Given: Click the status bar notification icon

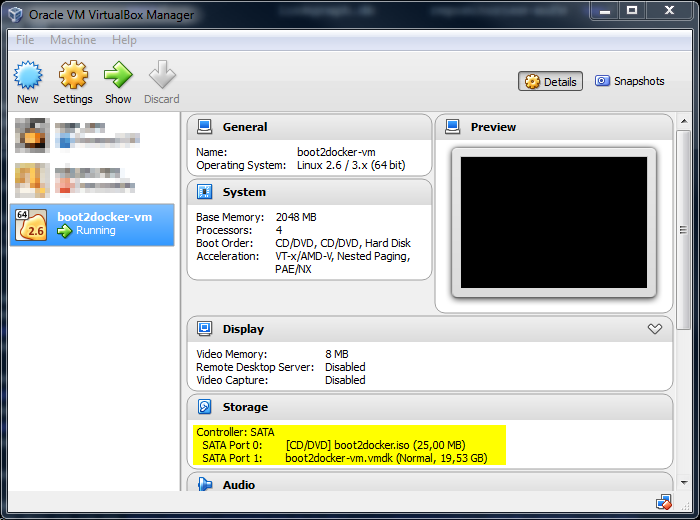Looking at the screenshot, I should (x=664, y=502).
